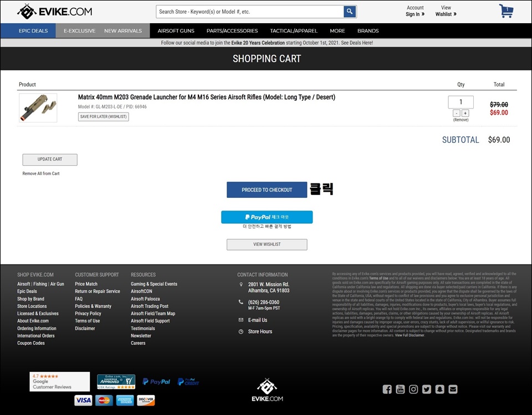Click the Evike.com logo in the footer

tap(267, 390)
